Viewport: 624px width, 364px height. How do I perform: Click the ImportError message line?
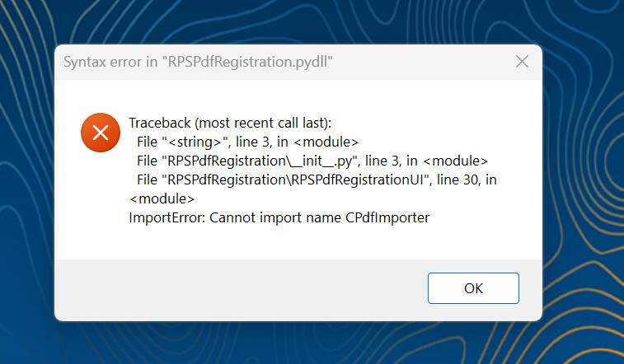(279, 218)
